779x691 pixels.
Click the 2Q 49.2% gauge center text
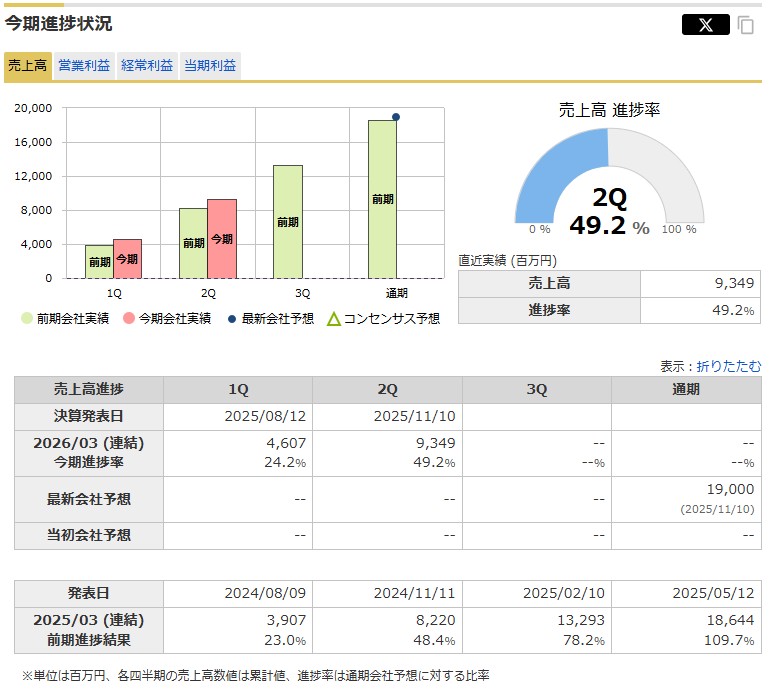tap(608, 211)
